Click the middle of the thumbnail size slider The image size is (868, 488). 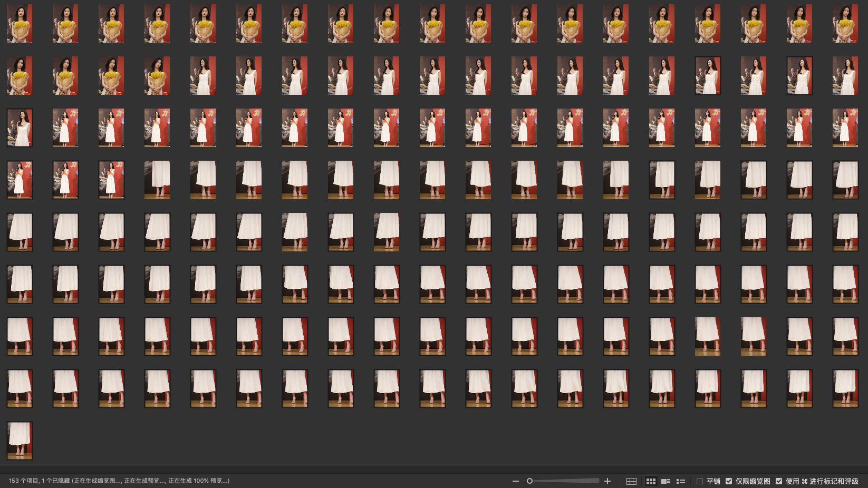coord(563,481)
